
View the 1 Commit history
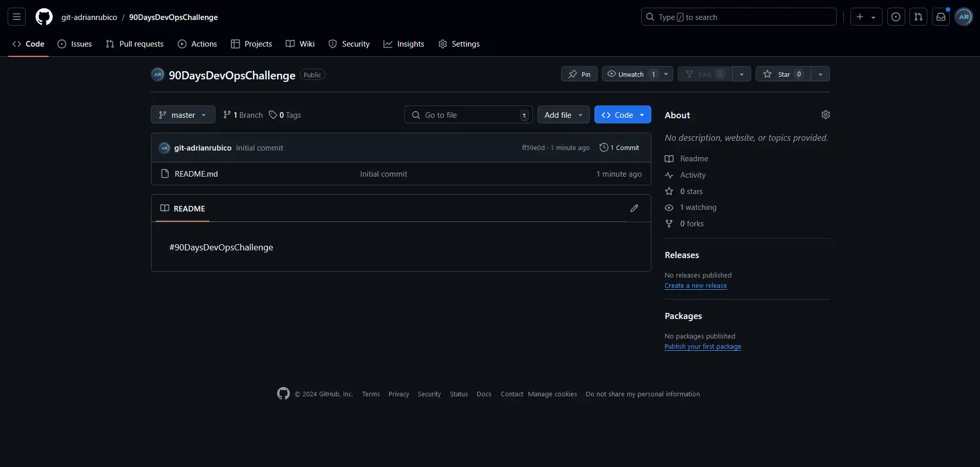click(x=619, y=147)
